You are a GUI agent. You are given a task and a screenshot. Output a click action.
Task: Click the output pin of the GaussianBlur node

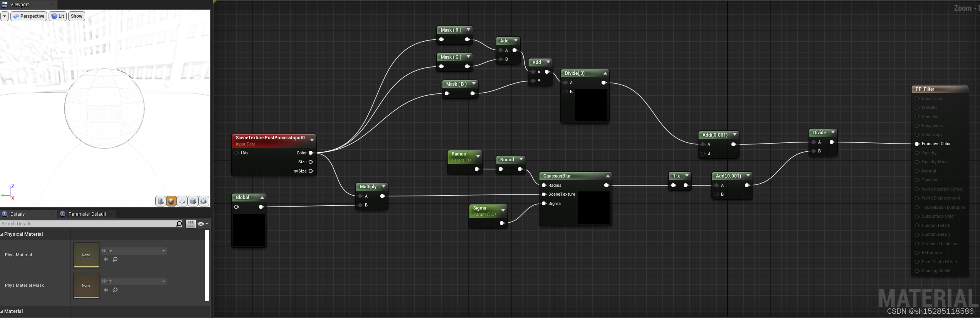[606, 185]
